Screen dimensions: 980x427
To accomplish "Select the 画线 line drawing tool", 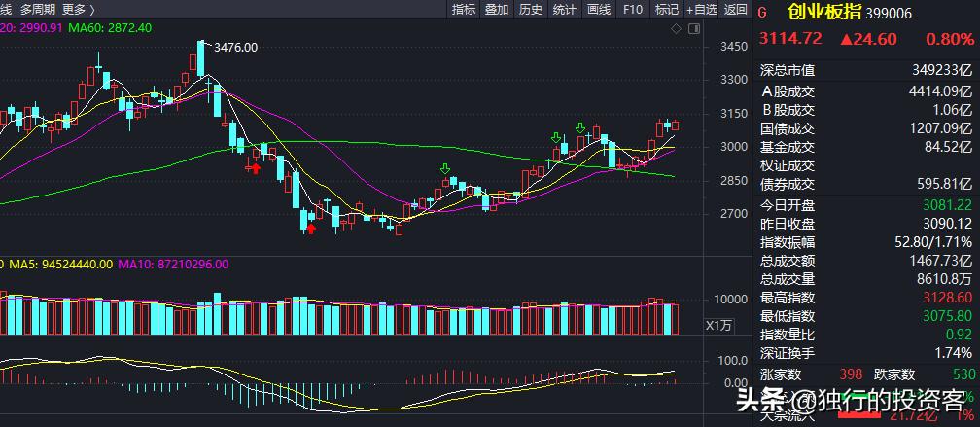I will click(598, 10).
